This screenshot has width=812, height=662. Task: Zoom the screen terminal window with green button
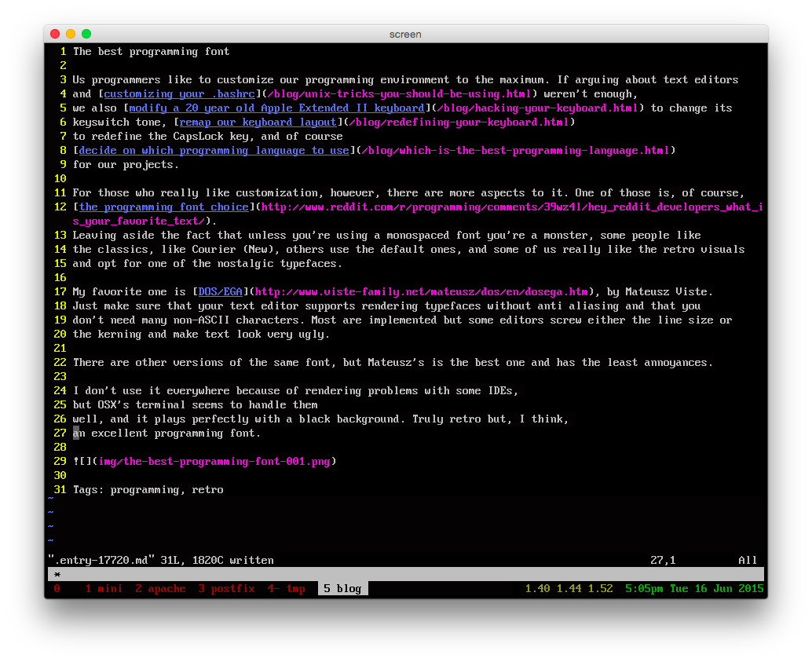86,34
